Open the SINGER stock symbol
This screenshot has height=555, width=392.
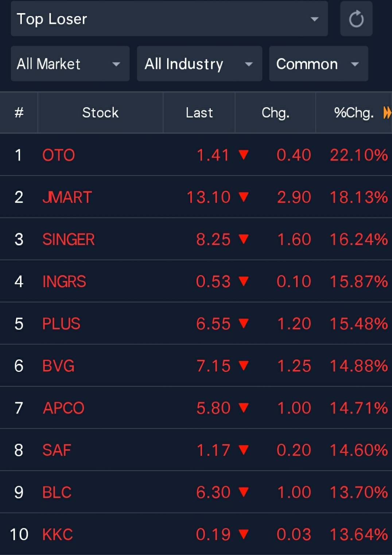click(69, 239)
